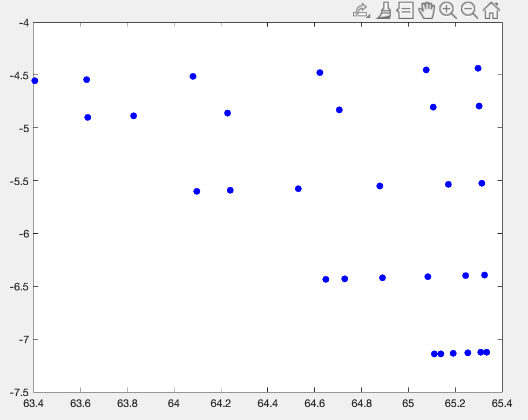Click the x-axis tick label 64
Image resolution: width=528 pixels, height=420 pixels.
(x=174, y=403)
